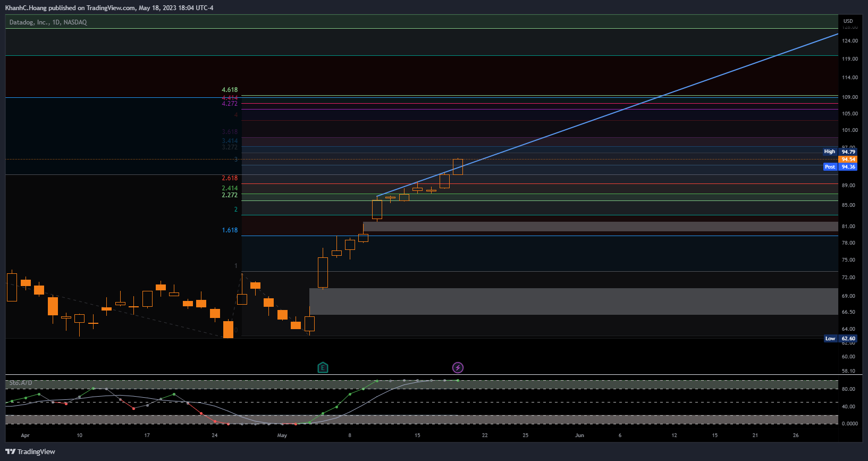Click the High price tag label
Screen dimensions: 868x461
tap(830, 152)
